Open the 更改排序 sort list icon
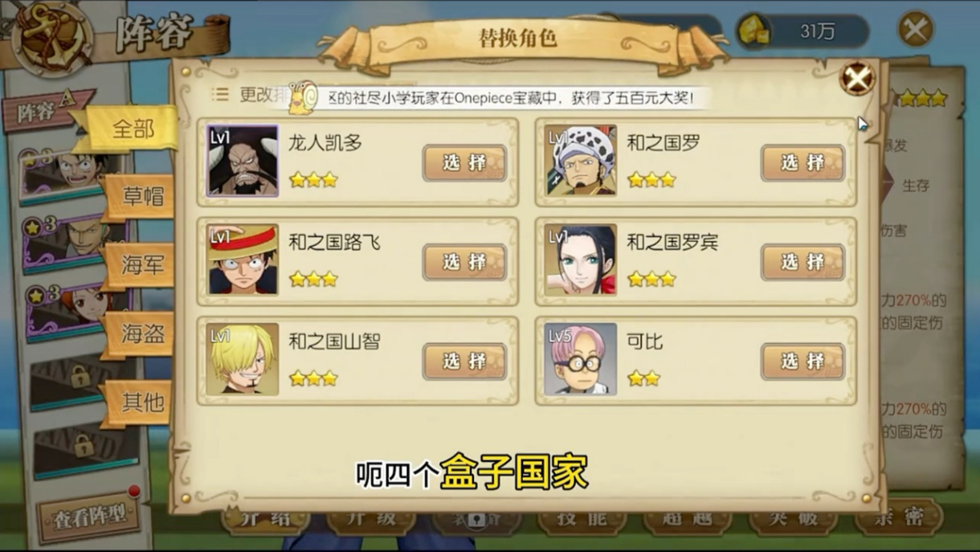Screen dimensions: 980x552 point(219,95)
